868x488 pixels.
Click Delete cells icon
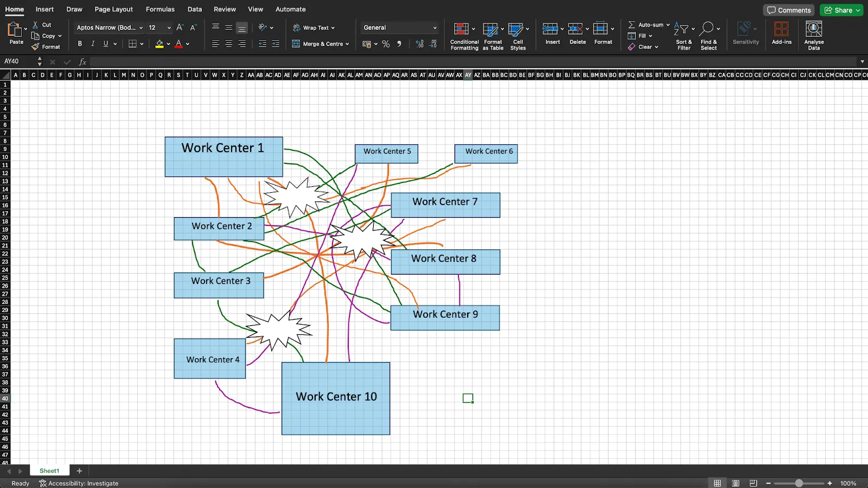[575, 29]
